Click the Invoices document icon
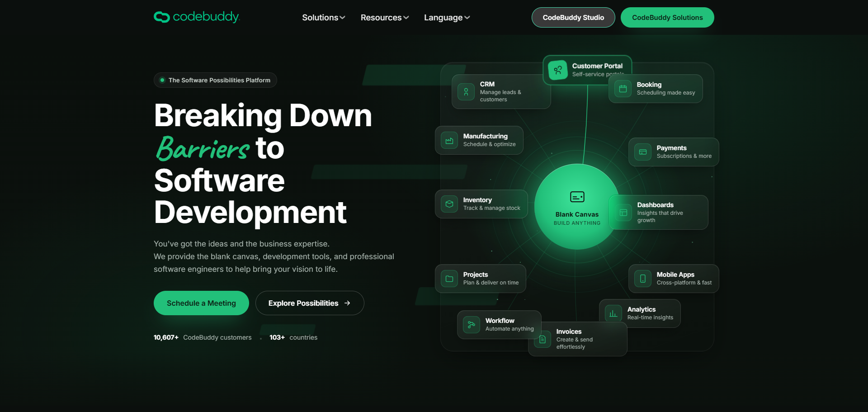Screen dimensions: 868x412 [x=542, y=339]
